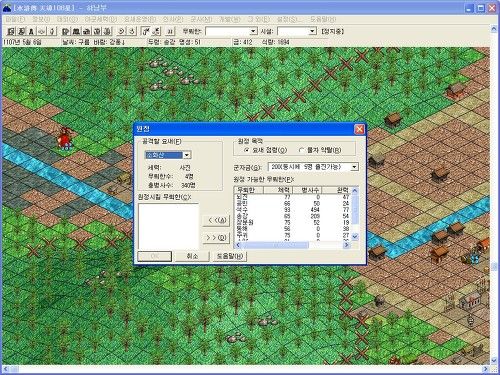
Task: Click the main window scrollbar up arrow
Action: 494,29
